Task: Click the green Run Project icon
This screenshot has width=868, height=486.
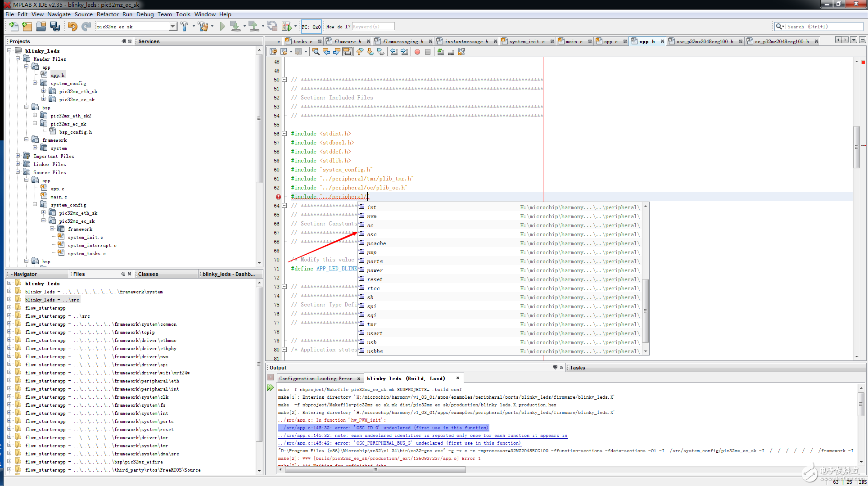Action: coord(222,27)
